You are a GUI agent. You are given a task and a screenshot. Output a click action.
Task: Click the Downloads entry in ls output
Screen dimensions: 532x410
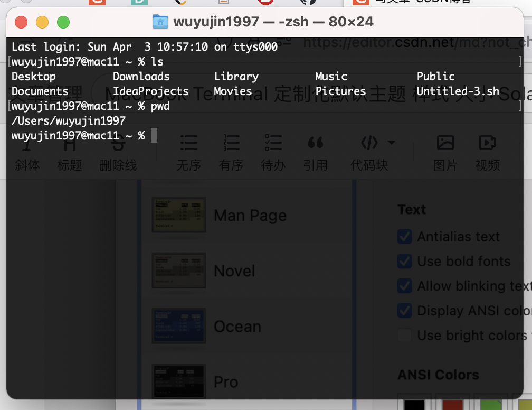pos(141,77)
